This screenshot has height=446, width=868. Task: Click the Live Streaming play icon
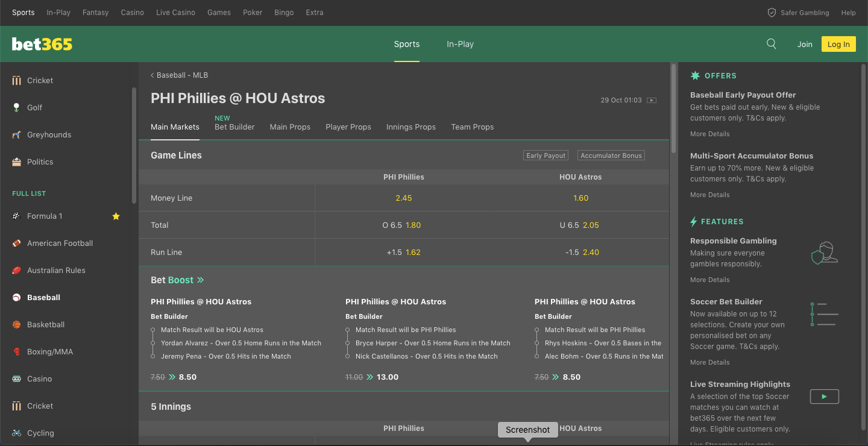coord(824,396)
